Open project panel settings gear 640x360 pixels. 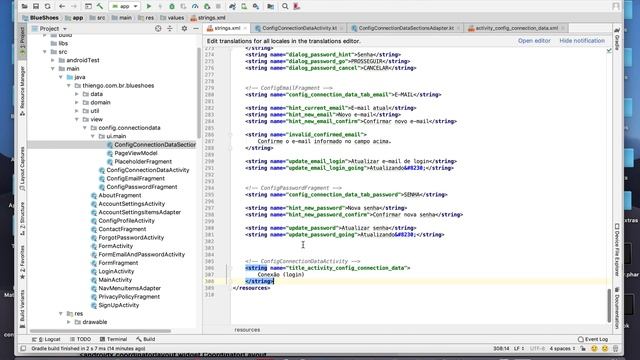[x=184, y=29]
